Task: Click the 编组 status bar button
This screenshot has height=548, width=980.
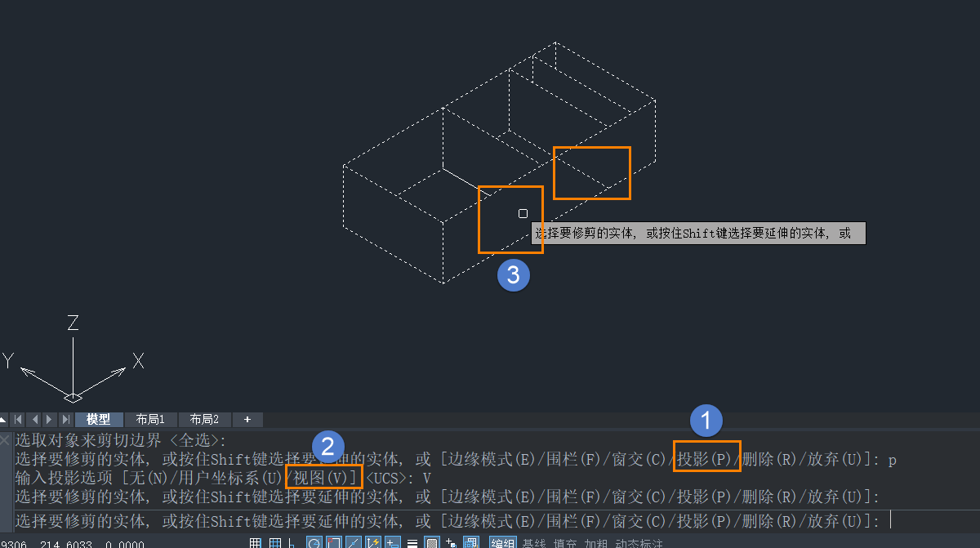Action: [502, 543]
